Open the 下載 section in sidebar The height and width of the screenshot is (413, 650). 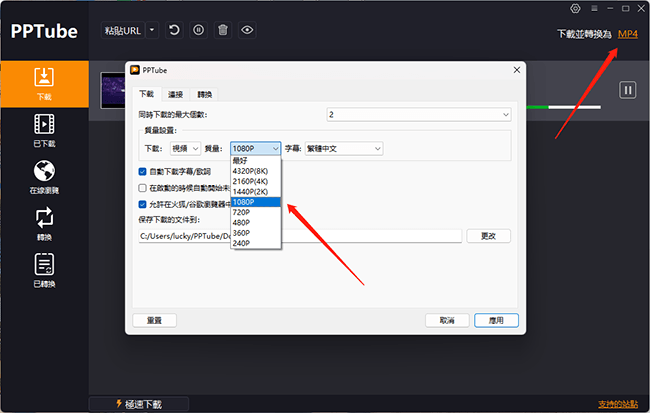(x=44, y=84)
